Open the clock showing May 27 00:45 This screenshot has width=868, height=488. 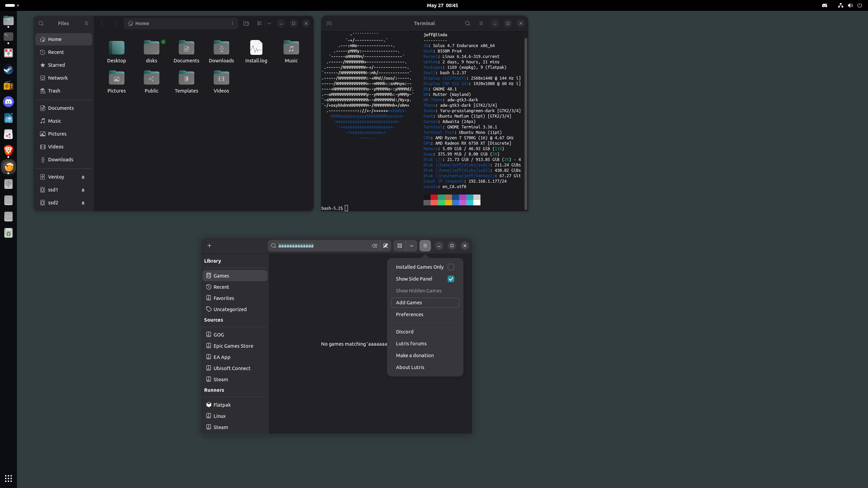[442, 5]
